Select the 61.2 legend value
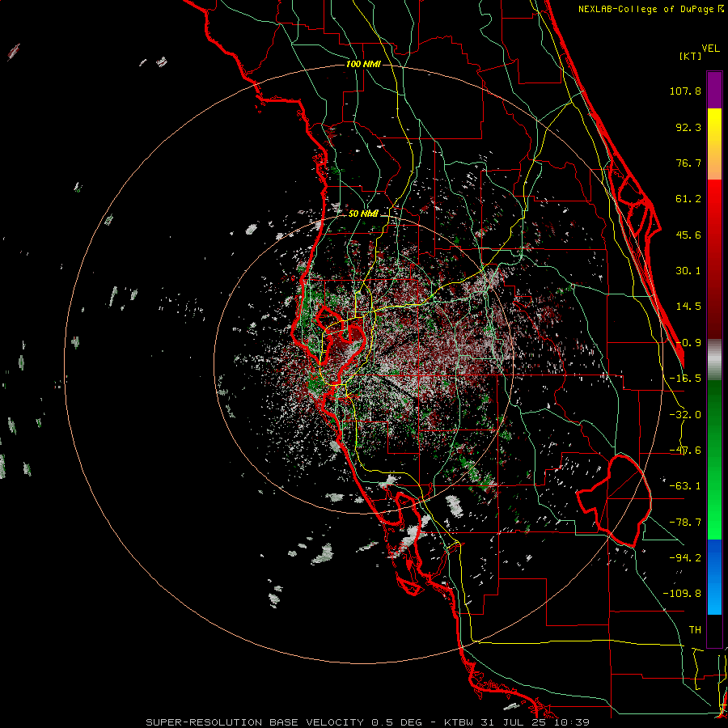728x728 pixels. click(688, 199)
